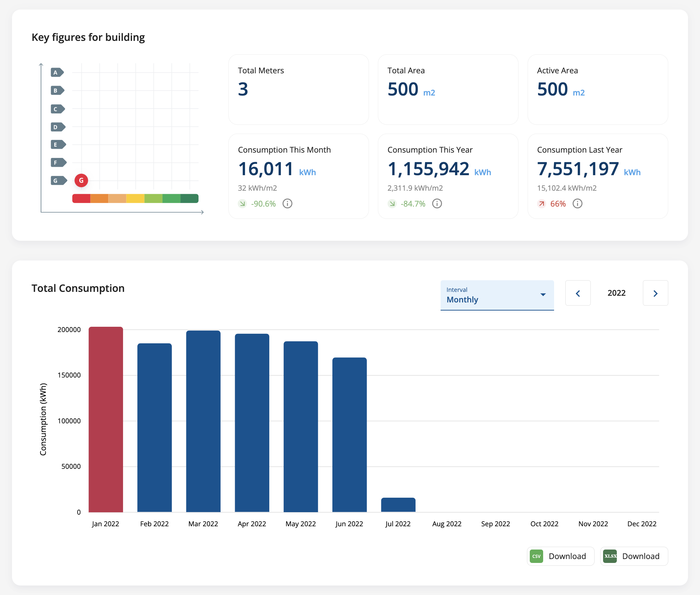Click the red Jan 2022 bar
Viewport: 700px width, 595px height.
coord(106,419)
